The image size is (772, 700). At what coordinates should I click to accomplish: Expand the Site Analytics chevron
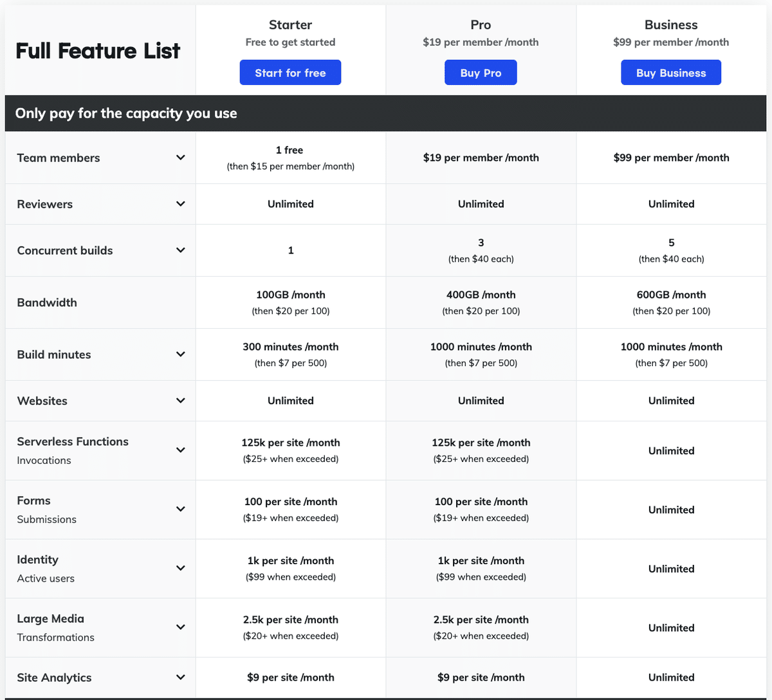[x=181, y=677]
